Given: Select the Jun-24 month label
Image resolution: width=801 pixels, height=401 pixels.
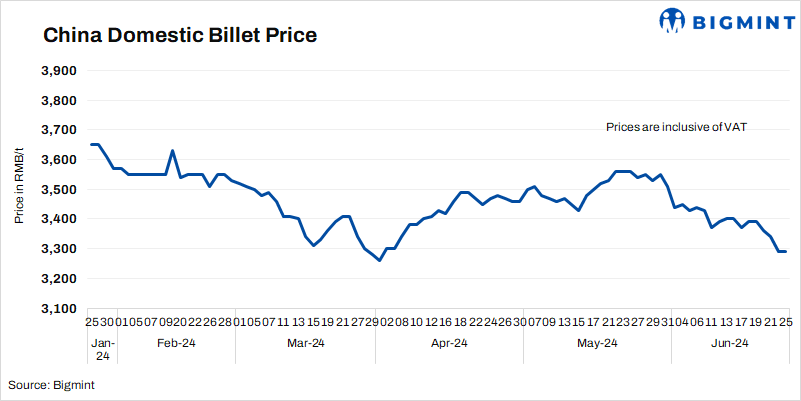Looking at the screenshot, I should [729, 344].
